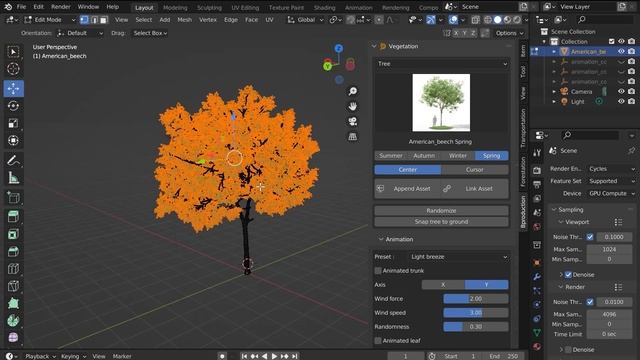Open Global transform orientation dropdown
The width and height of the screenshot is (640, 360).
[305, 20]
